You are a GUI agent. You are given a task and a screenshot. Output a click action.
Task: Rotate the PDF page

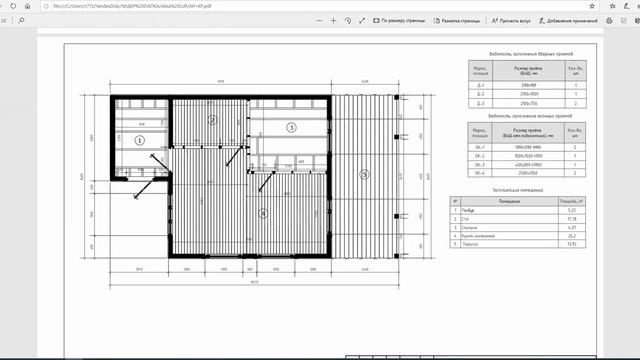pyautogui.click(x=348, y=20)
